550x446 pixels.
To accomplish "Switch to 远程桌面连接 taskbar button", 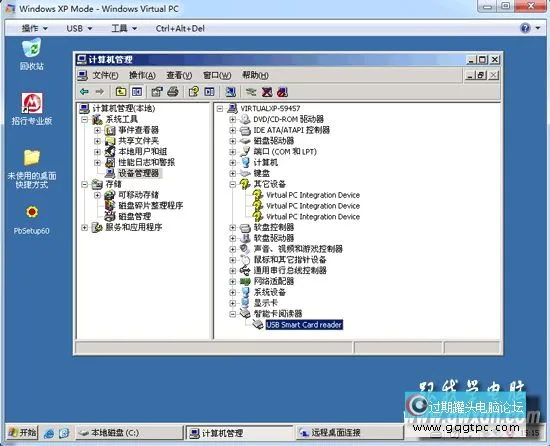I will point(350,433).
